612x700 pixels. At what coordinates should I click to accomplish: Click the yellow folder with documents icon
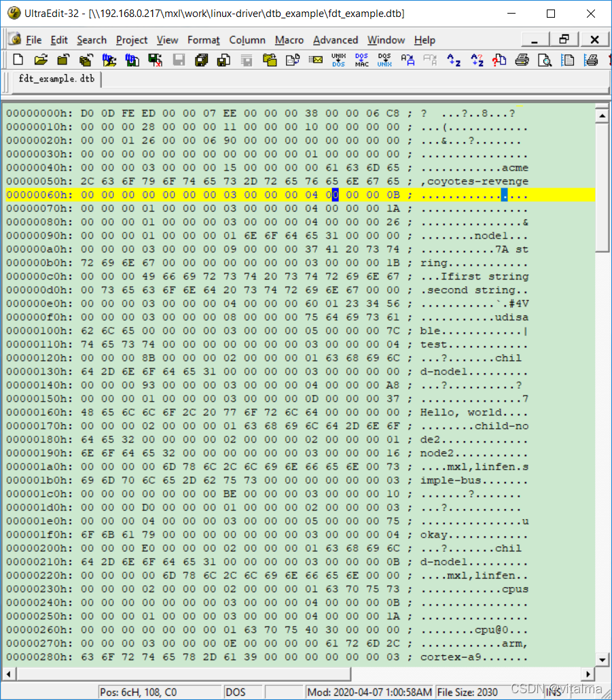pyautogui.click(x=270, y=59)
